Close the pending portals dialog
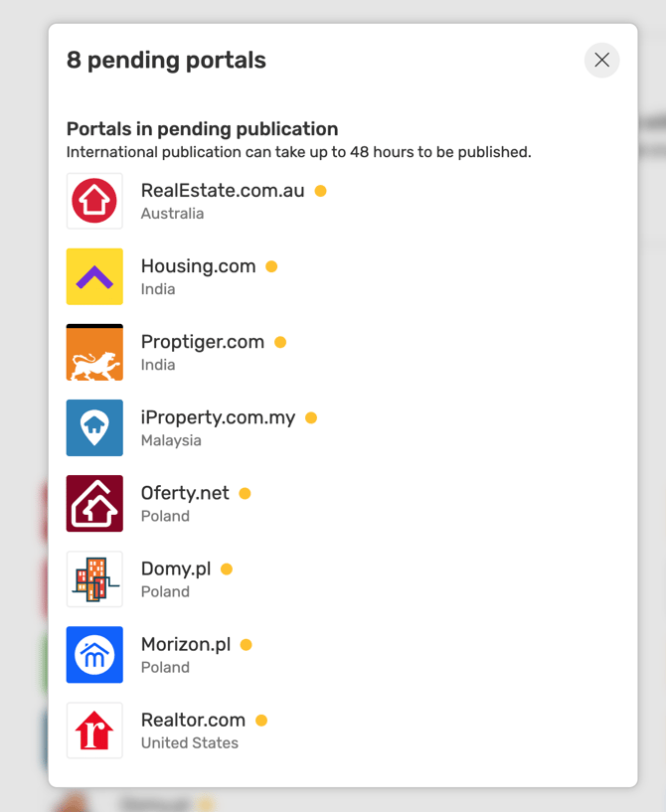The image size is (666, 812). click(601, 60)
